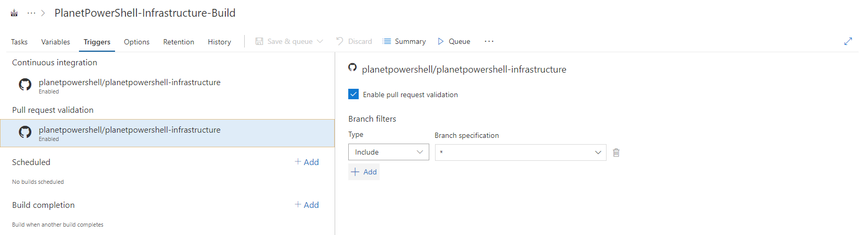Screen dimensions: 868x235
Task: Click 'No builds scheduled' text
Action: pos(38,182)
